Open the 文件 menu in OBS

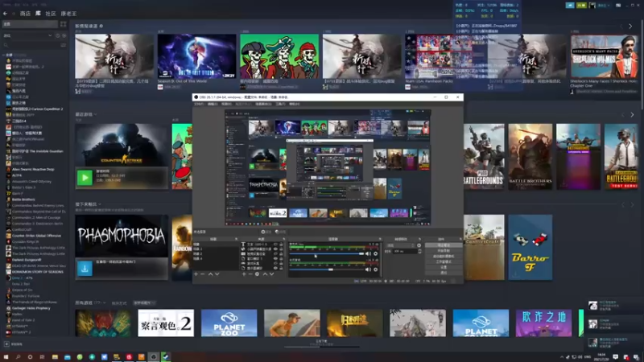(x=199, y=104)
